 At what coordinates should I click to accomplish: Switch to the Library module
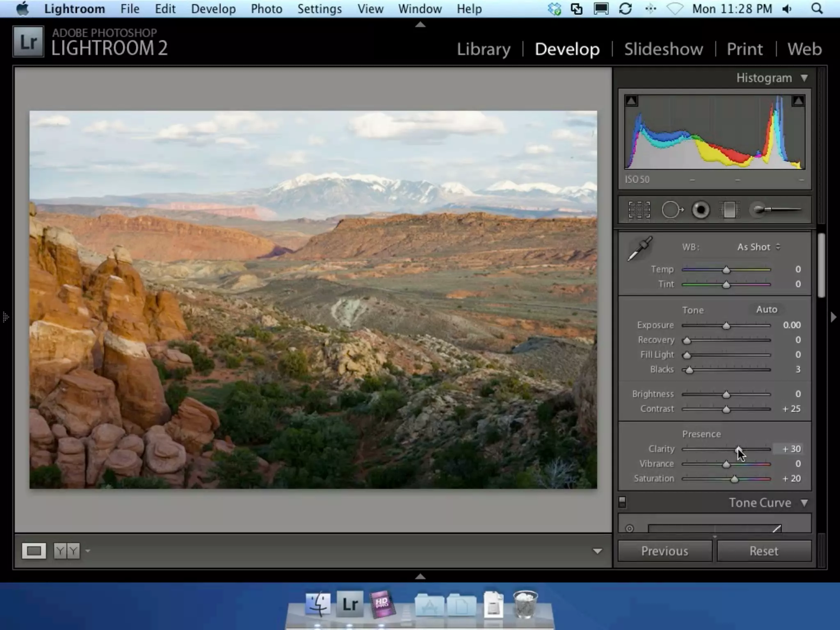(484, 49)
